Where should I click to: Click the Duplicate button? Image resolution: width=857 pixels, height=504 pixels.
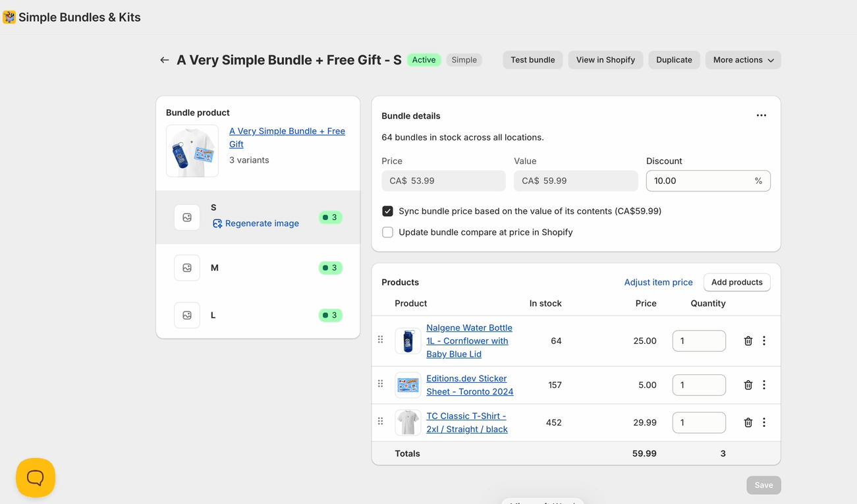[x=674, y=60]
